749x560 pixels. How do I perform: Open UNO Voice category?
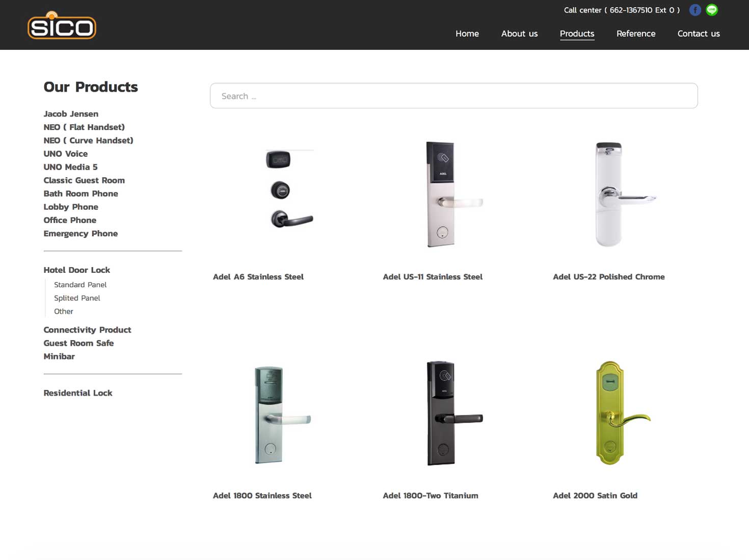(x=65, y=154)
